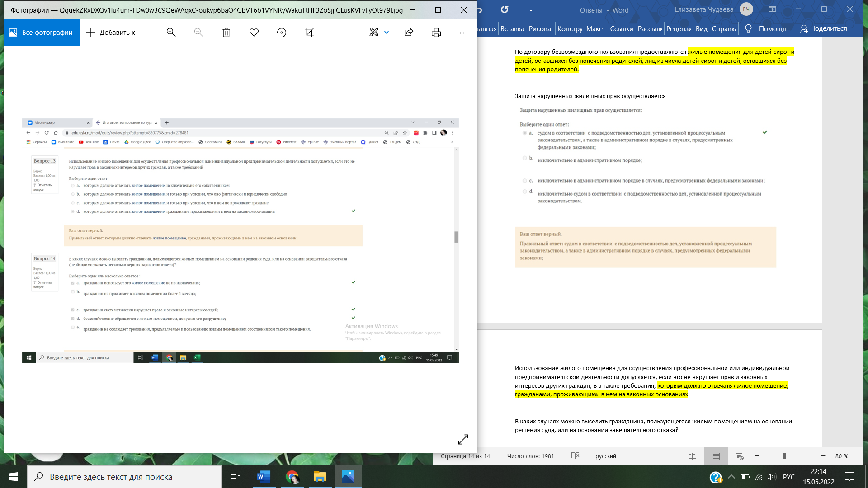Click the line 'Защита нарушенных жилищных прав осуществляется'
The height and width of the screenshot is (488, 868).
(590, 96)
